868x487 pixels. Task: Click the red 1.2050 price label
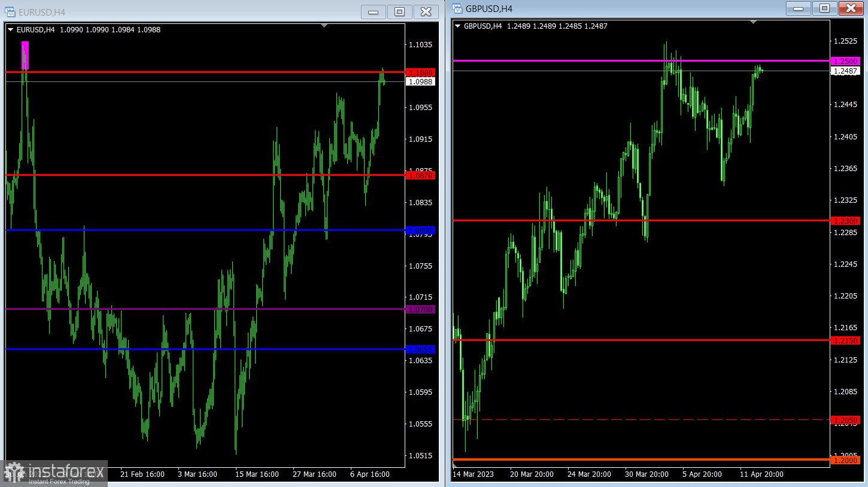[845, 420]
